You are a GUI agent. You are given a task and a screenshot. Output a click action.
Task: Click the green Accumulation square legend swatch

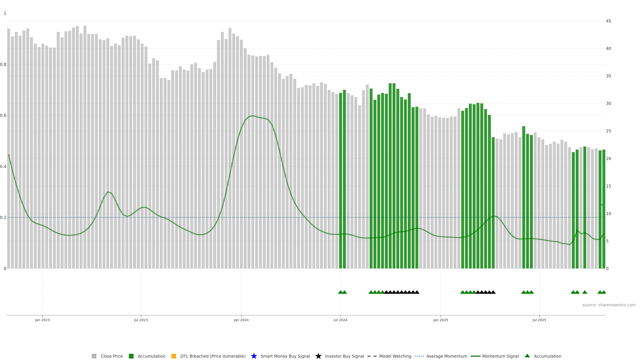coord(131,356)
